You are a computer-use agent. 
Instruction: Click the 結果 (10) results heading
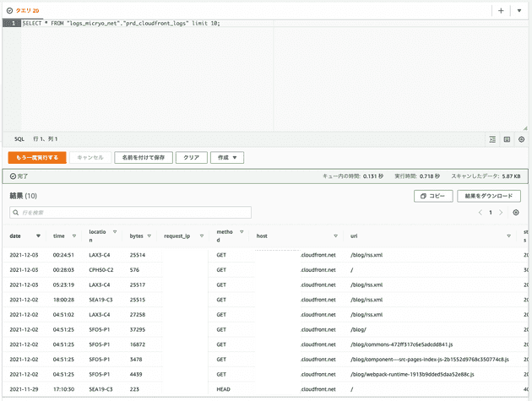[23, 196]
